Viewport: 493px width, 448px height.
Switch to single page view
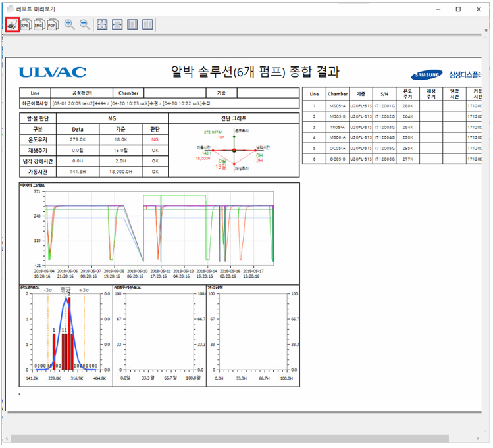132,24
